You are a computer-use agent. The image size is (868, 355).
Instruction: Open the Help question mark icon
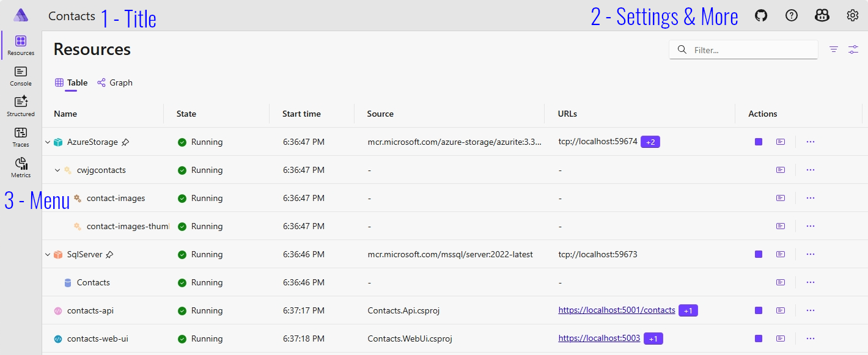(x=792, y=16)
